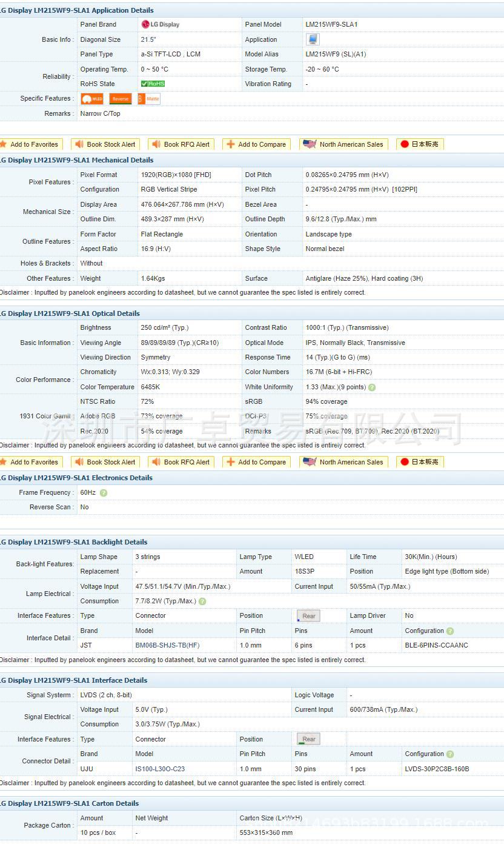The image size is (504, 844).
Task: Click remarks text Narrow C/Top
Action: pos(101,113)
